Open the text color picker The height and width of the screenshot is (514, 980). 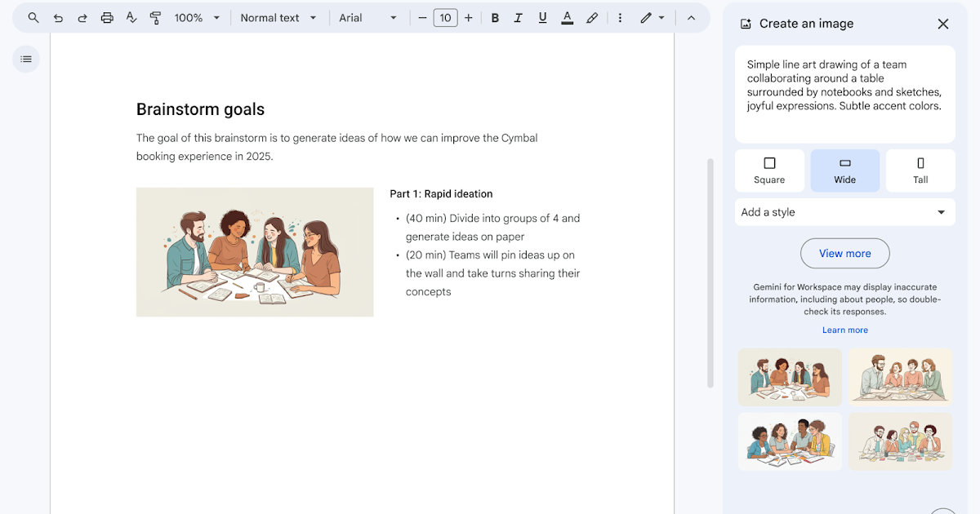pyautogui.click(x=568, y=18)
